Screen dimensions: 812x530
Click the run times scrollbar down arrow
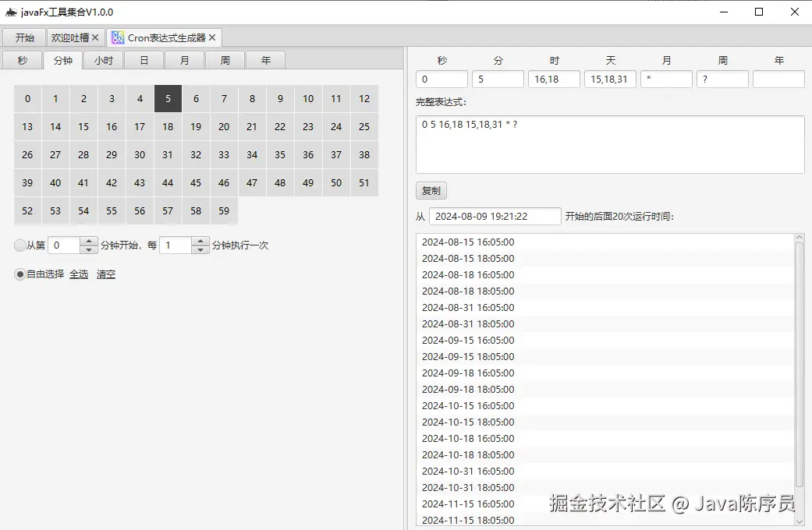(800, 521)
